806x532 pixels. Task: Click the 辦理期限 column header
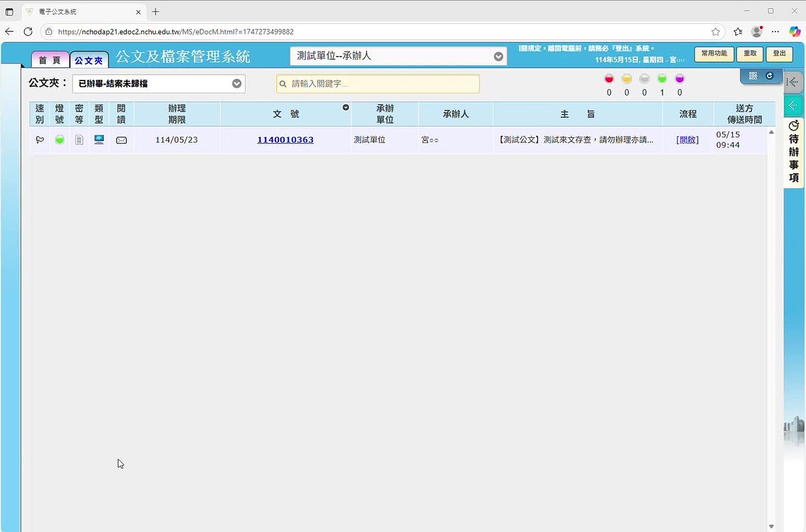pyautogui.click(x=177, y=114)
